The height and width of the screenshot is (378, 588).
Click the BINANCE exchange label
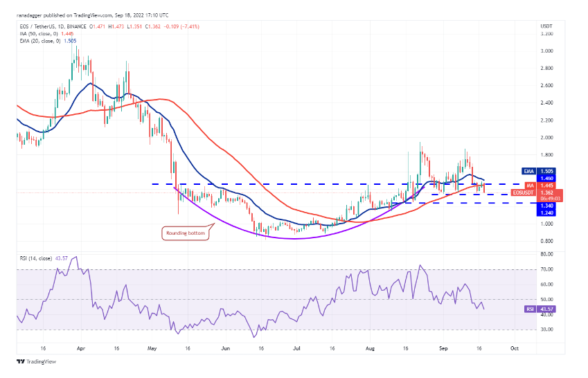[76, 26]
